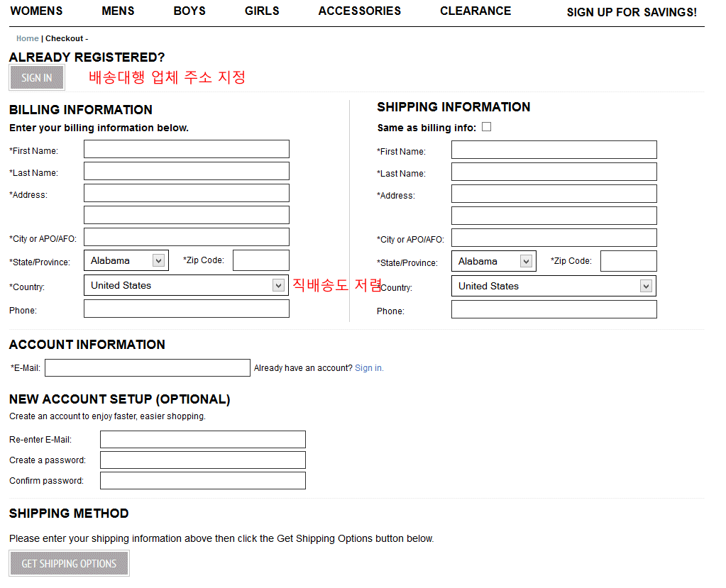Check the 'Same as billing info' checkbox

(x=486, y=127)
